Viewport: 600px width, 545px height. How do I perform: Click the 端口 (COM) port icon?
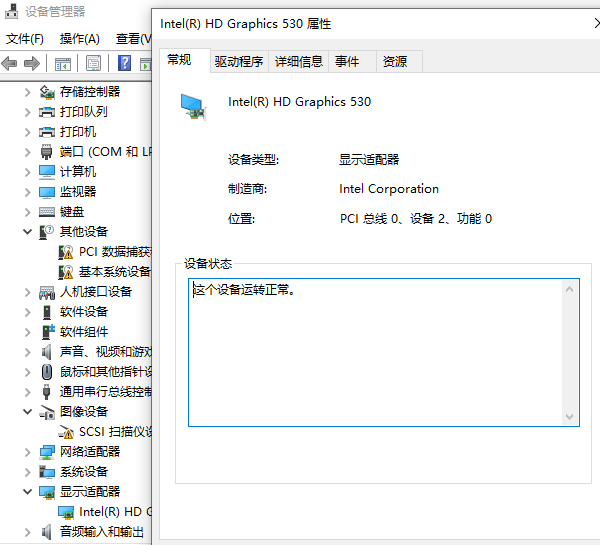pos(47,152)
